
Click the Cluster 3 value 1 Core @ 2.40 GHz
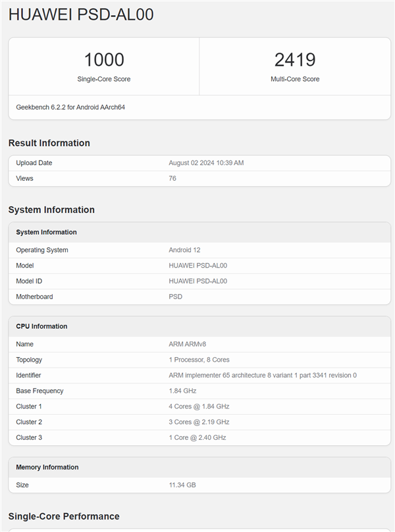[x=197, y=437]
